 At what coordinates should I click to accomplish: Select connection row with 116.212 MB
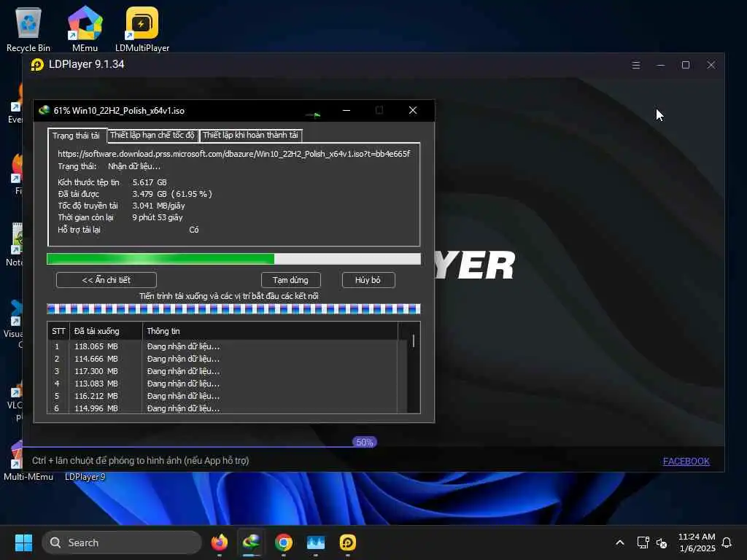(x=223, y=396)
